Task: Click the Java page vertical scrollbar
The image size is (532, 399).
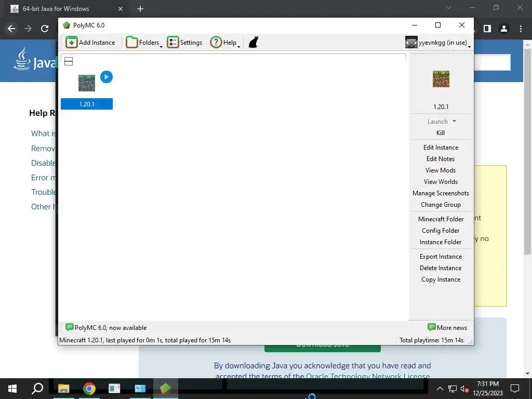Action: (527, 151)
